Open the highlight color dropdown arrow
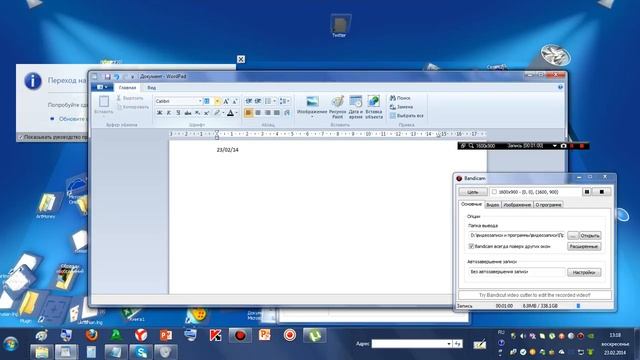This screenshot has width=640, height=360. 223,113
